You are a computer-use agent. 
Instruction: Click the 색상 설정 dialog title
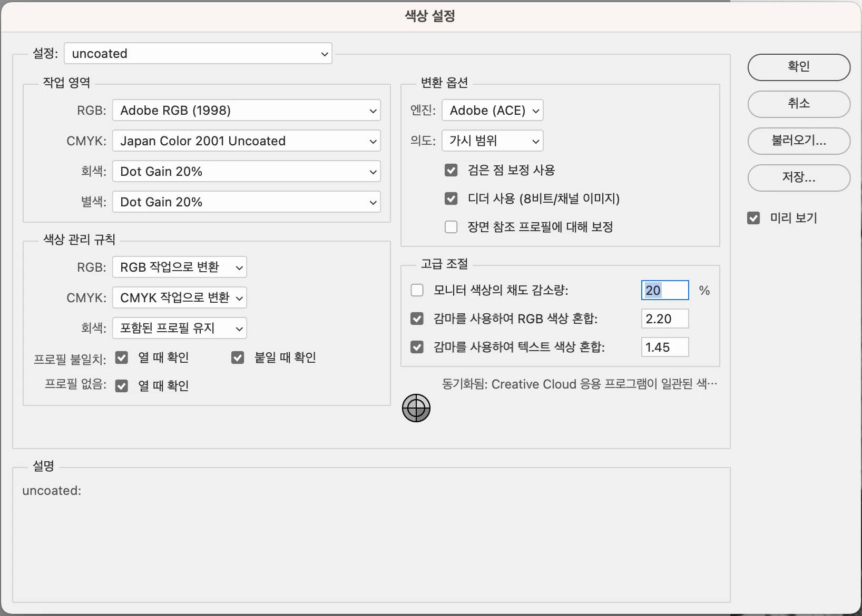tap(430, 16)
